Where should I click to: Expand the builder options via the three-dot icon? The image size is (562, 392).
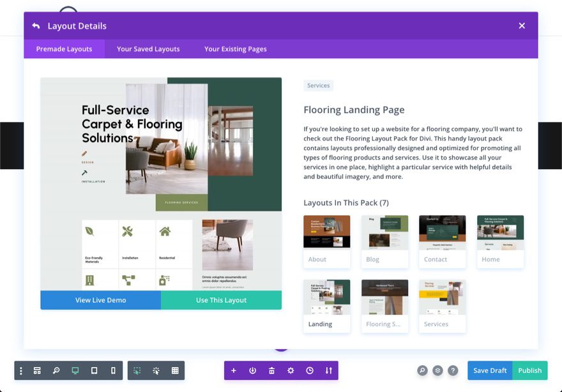tap(20, 370)
